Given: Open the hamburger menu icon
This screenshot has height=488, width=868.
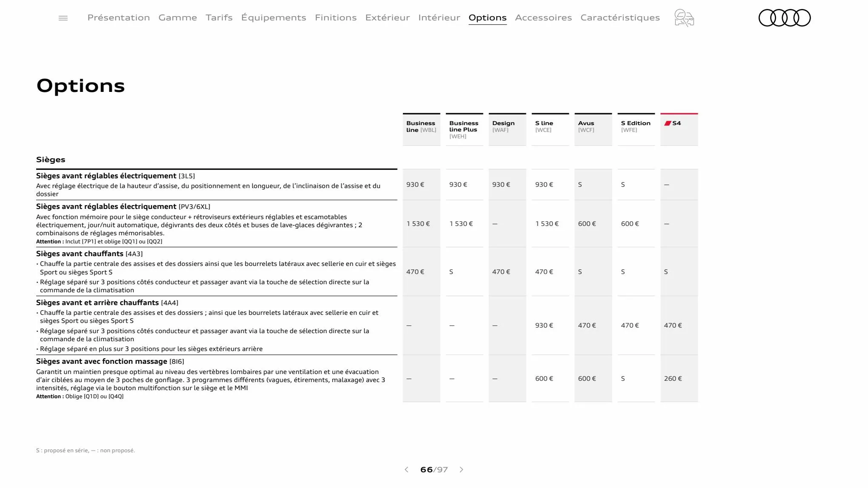Looking at the screenshot, I should pyautogui.click(x=63, y=18).
